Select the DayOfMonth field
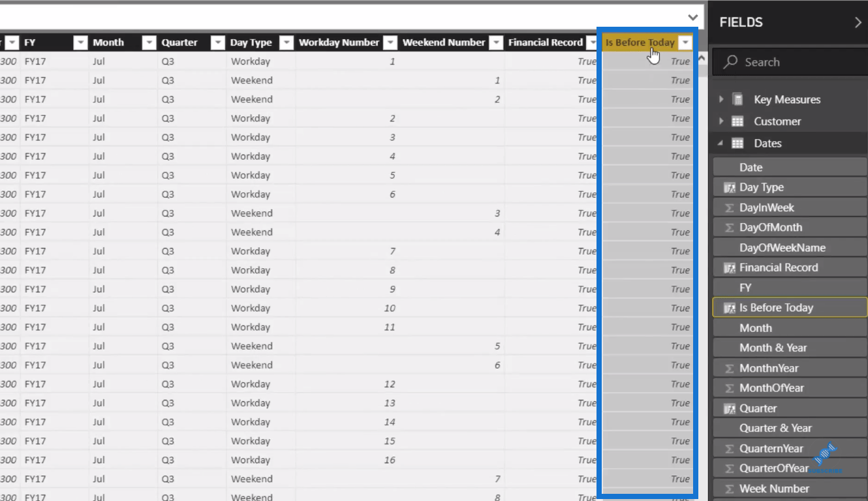The height and width of the screenshot is (501, 868). click(x=790, y=227)
